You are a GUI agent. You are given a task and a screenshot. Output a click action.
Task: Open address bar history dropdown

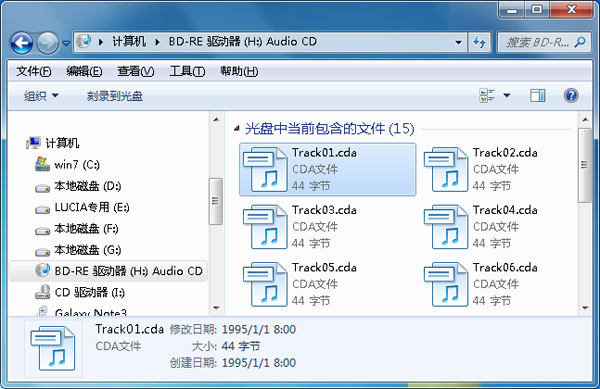458,42
